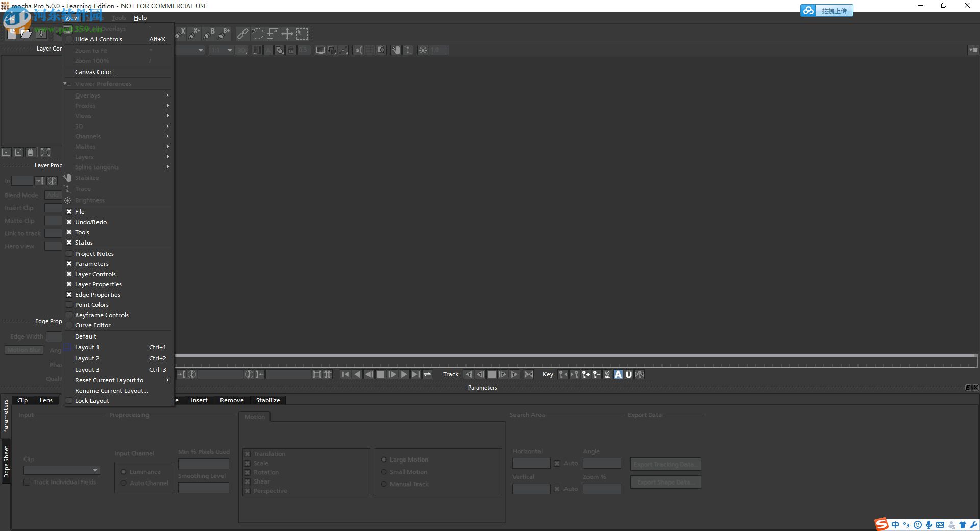980x531 pixels.
Task: Activate the Link to track tool
Action: point(242,34)
